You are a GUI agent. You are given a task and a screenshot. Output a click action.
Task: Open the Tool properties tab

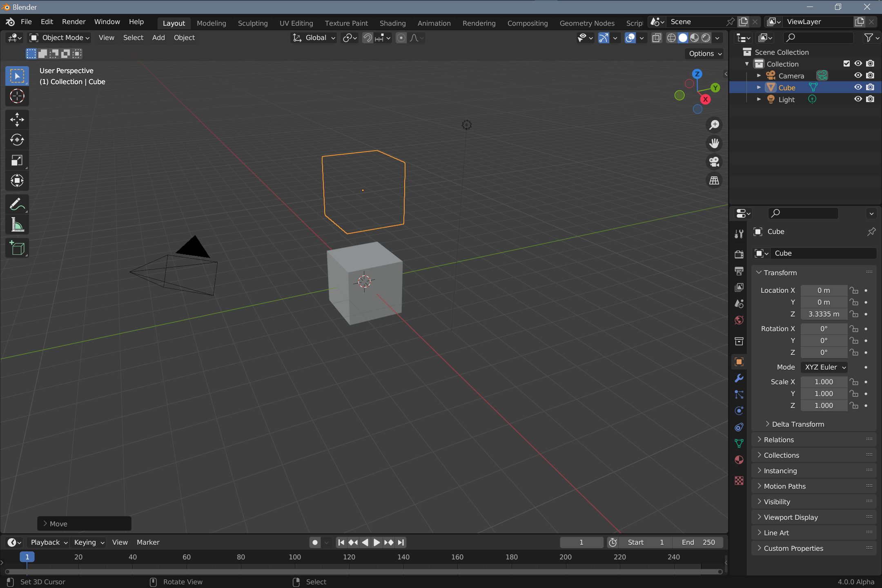click(739, 234)
